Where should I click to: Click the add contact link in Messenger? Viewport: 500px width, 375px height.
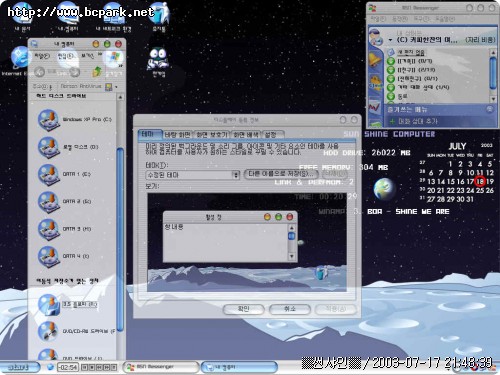click(413, 121)
